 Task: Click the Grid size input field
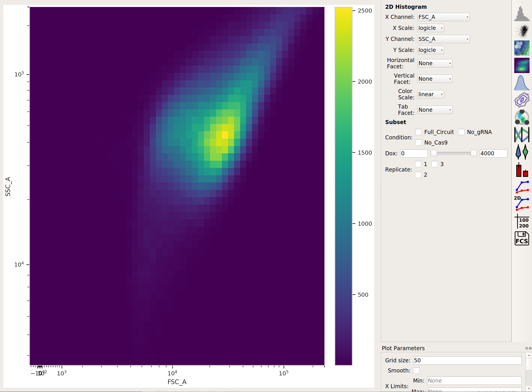pos(467,360)
